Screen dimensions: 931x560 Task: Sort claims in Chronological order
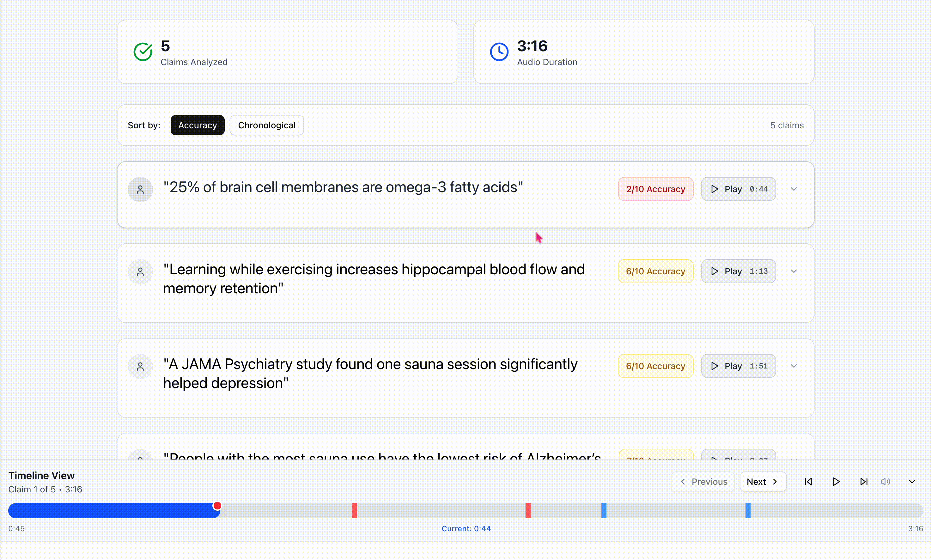tap(267, 125)
